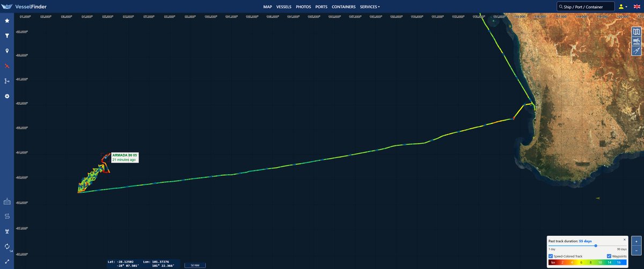
Task: Click the 50 NM scale bar
Action: click(x=195, y=265)
